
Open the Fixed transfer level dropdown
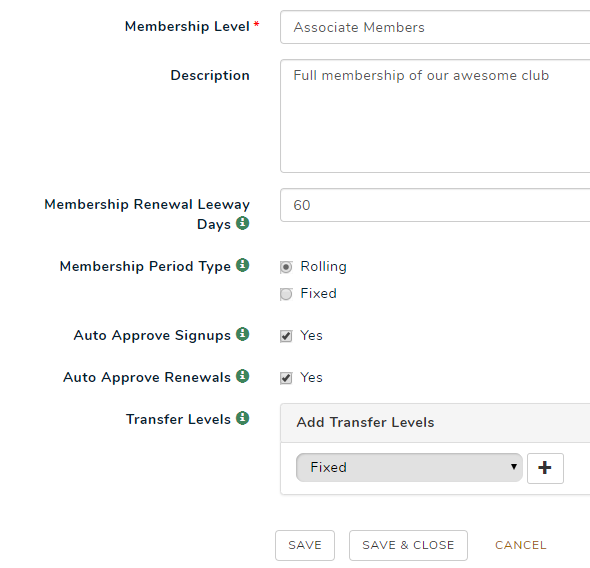click(x=409, y=468)
